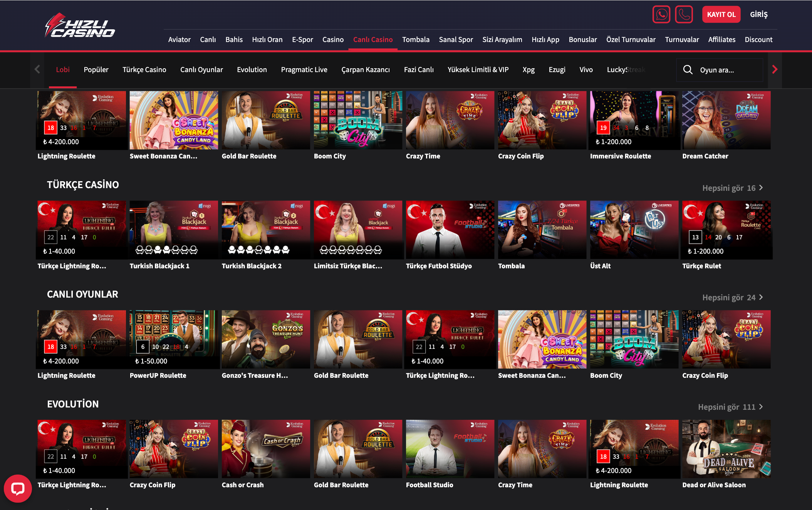Open Bahis menu item
This screenshot has width=812, height=510.
(234, 40)
